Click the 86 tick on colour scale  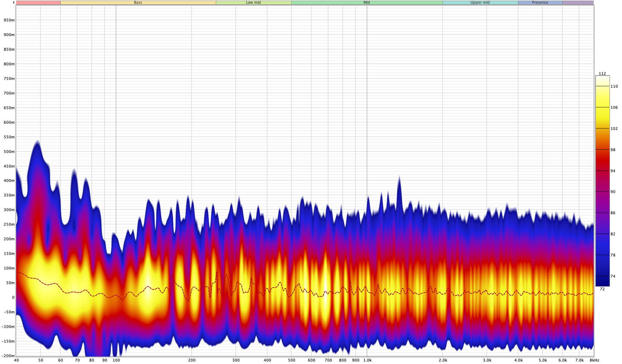(x=613, y=213)
